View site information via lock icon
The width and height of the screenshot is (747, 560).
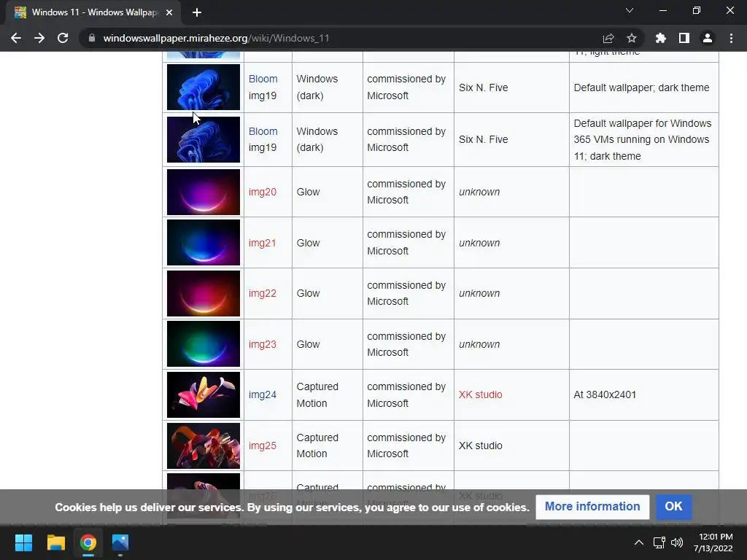92,38
